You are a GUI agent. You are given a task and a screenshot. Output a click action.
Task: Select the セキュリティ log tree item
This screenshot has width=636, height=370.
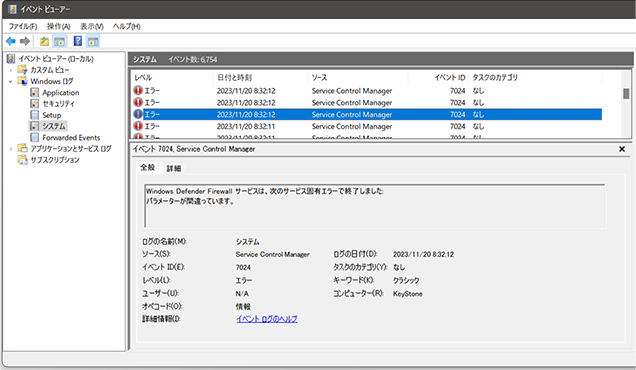click(x=58, y=103)
